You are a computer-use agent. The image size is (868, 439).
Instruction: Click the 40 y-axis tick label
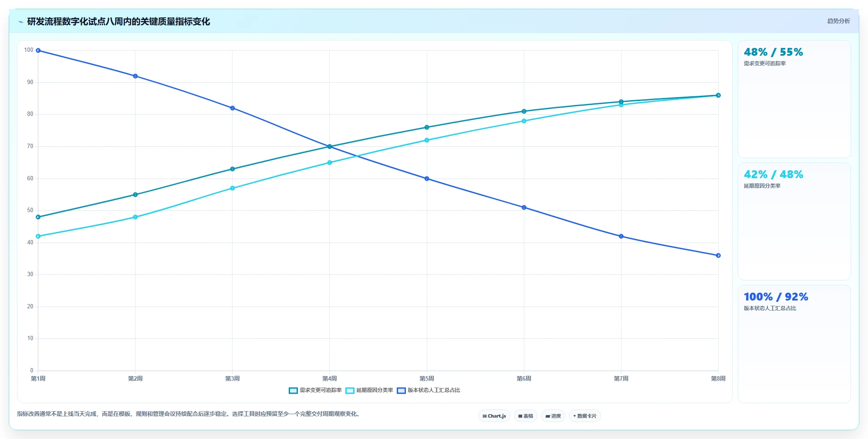pos(30,243)
